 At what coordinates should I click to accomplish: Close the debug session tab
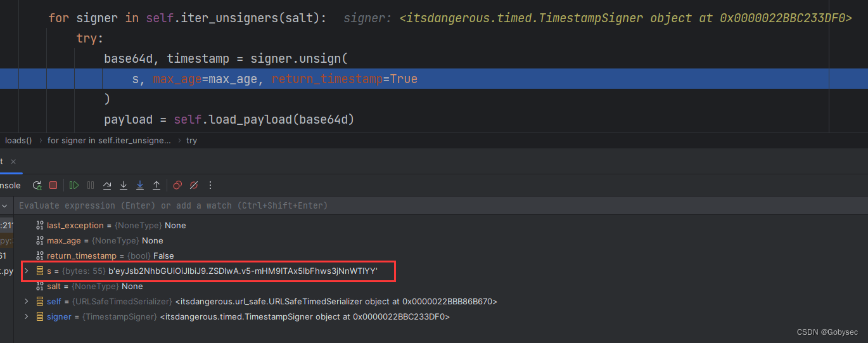[x=13, y=162]
